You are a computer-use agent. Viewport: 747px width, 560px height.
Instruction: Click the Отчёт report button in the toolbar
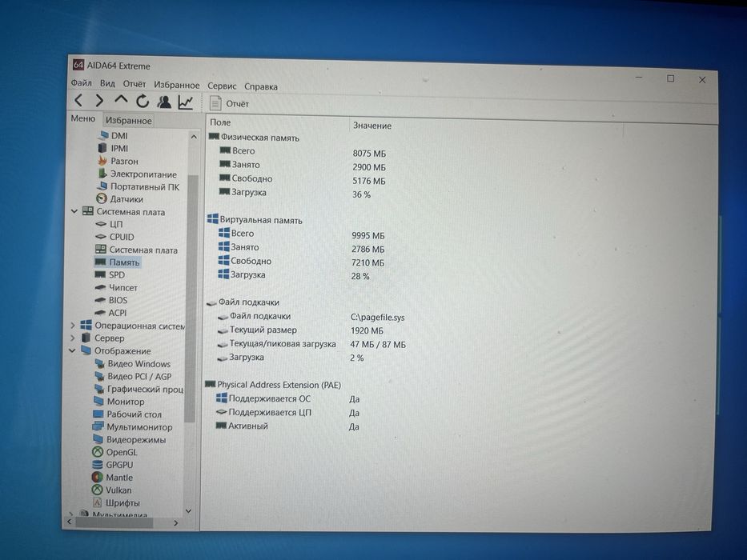click(230, 103)
